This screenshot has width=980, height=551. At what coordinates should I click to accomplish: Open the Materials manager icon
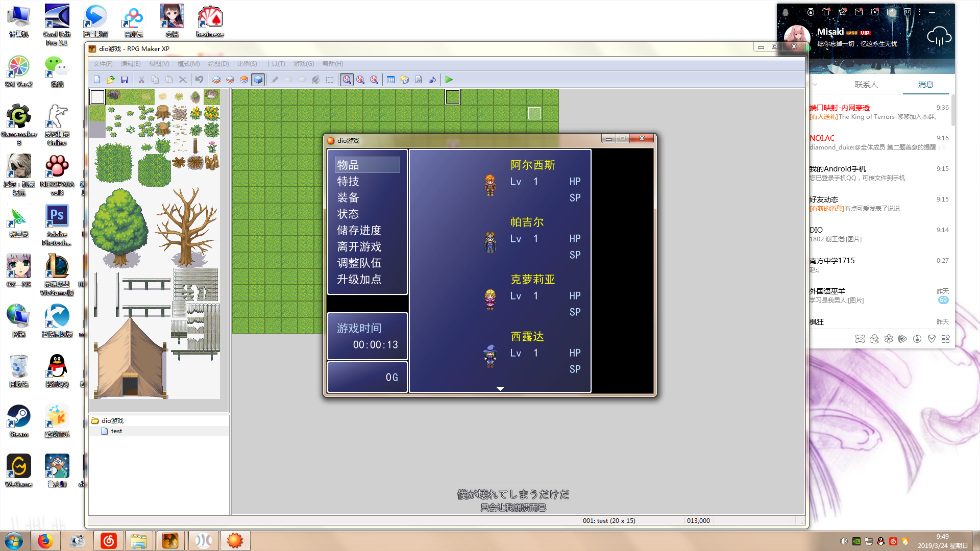coord(405,80)
